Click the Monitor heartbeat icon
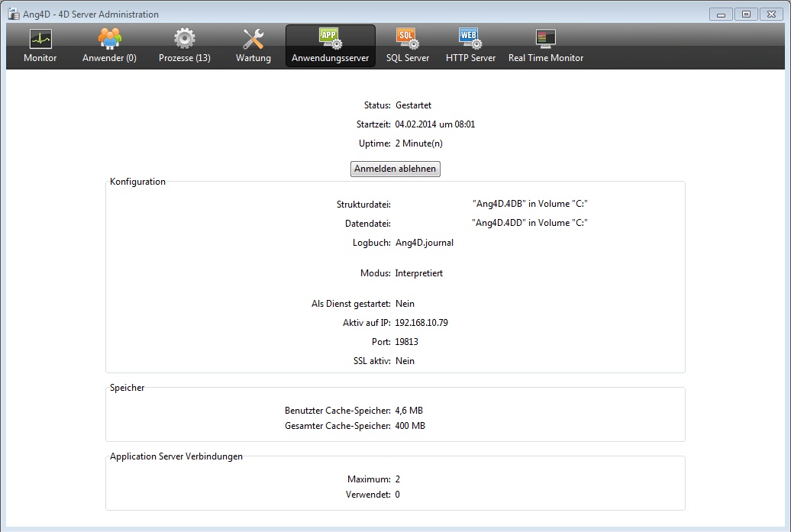Viewport: 791px width, 532px height. click(40, 39)
